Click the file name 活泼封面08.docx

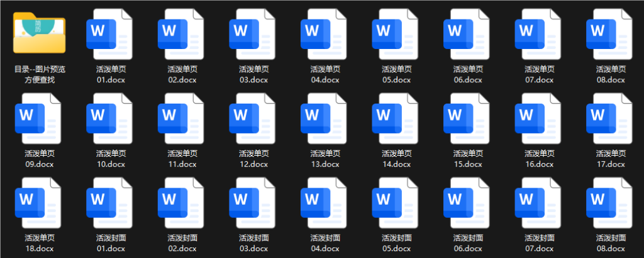[x=611, y=243]
